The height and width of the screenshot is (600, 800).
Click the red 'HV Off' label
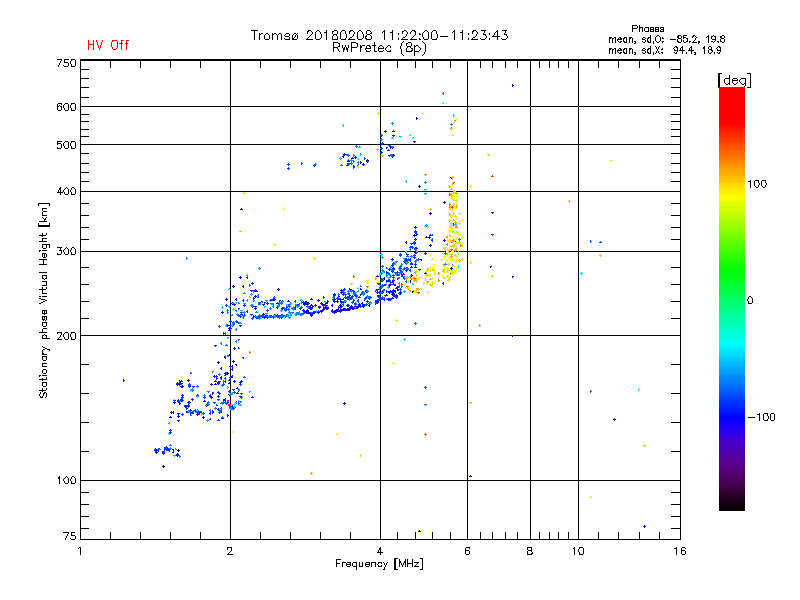(x=108, y=45)
